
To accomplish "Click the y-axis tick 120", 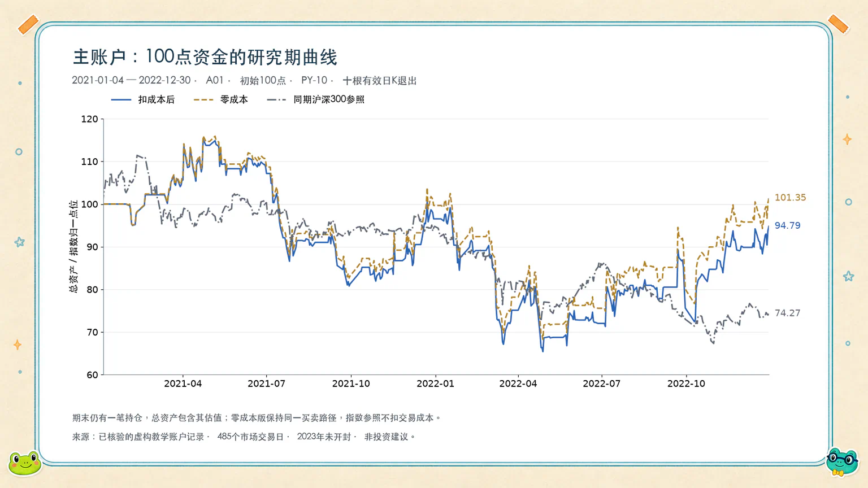I will point(89,119).
